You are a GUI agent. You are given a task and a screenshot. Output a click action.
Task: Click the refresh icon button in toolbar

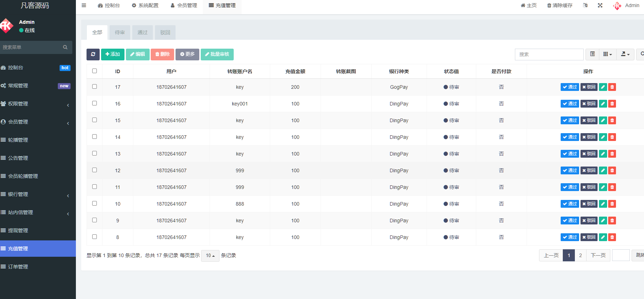pos(93,54)
